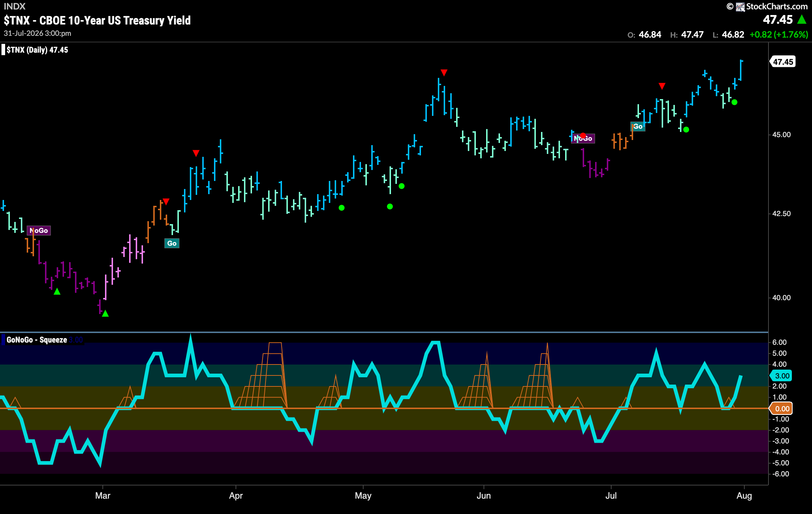Image resolution: width=812 pixels, height=514 pixels.
Task: Click the Jun date axis label
Action: [484, 496]
